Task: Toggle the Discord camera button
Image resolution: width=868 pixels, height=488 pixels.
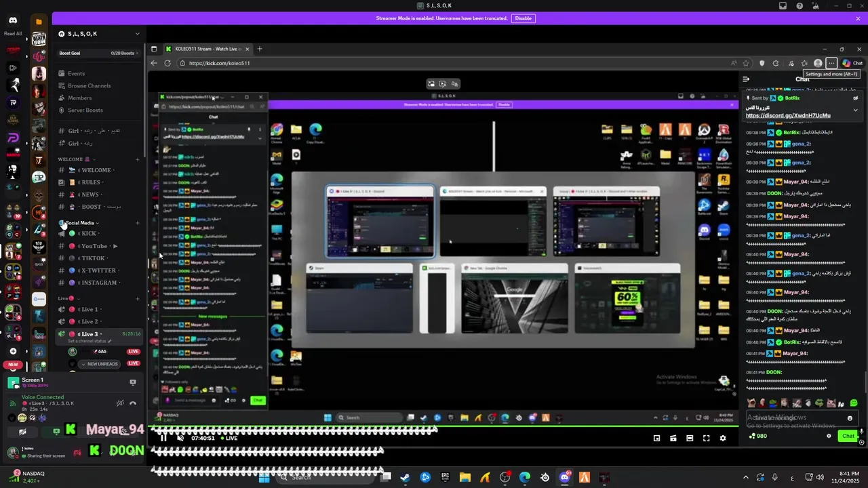Action: point(22,431)
